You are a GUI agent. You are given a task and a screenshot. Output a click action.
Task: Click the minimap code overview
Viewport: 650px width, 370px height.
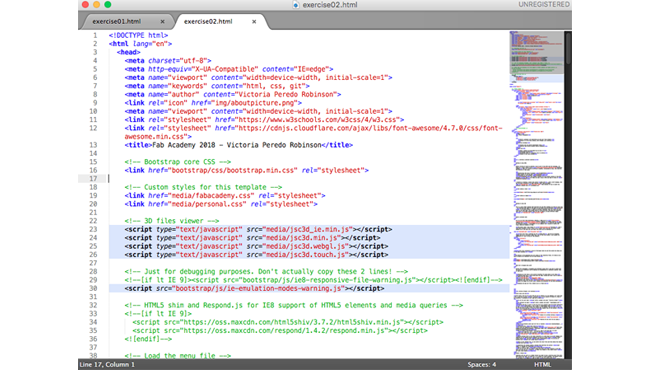(537, 195)
